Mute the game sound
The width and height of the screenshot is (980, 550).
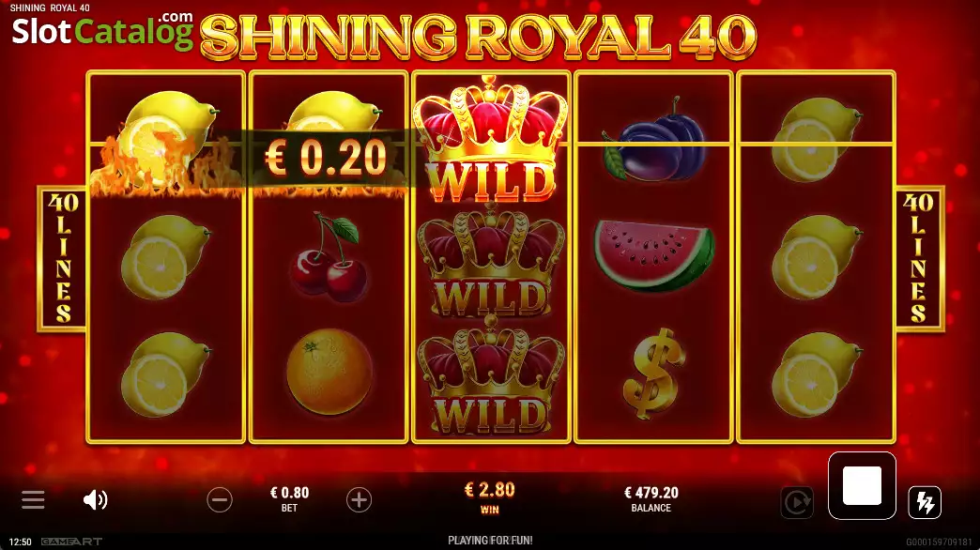point(96,500)
